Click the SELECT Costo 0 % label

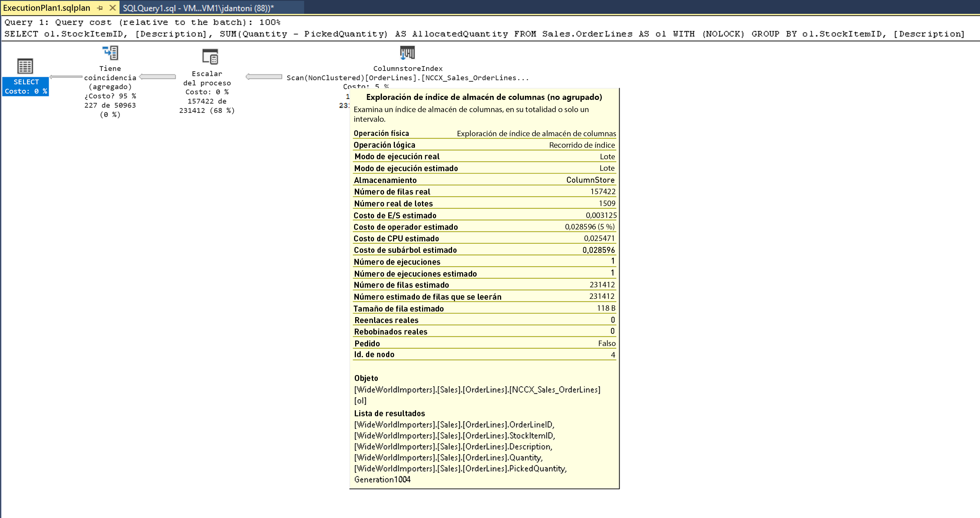26,87
